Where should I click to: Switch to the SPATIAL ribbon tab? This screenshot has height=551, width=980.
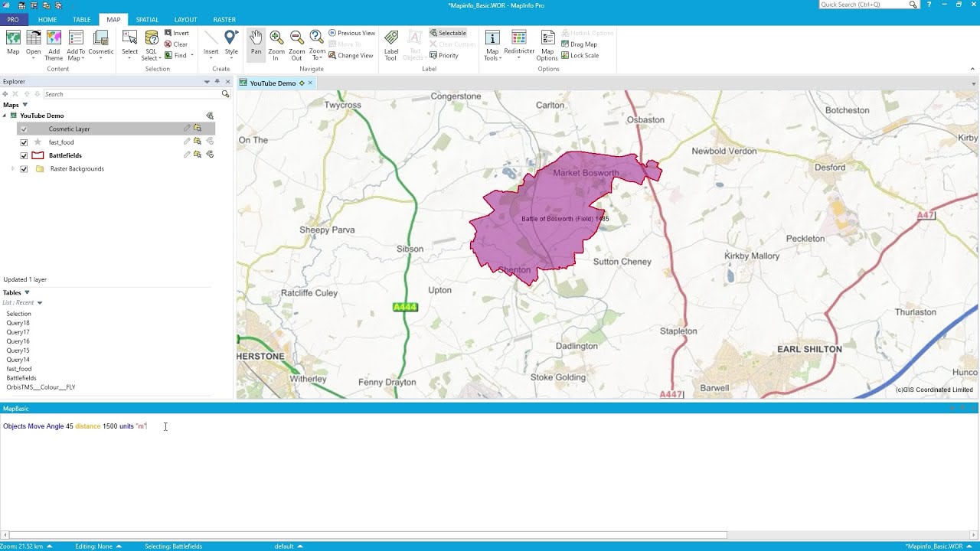[x=148, y=19]
